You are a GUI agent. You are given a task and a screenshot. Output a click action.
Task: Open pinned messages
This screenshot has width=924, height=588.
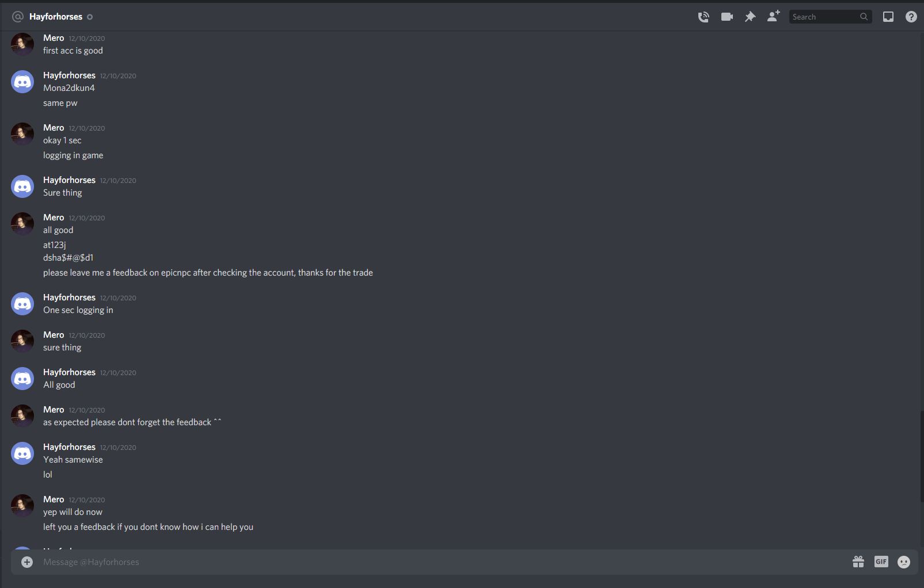750,17
